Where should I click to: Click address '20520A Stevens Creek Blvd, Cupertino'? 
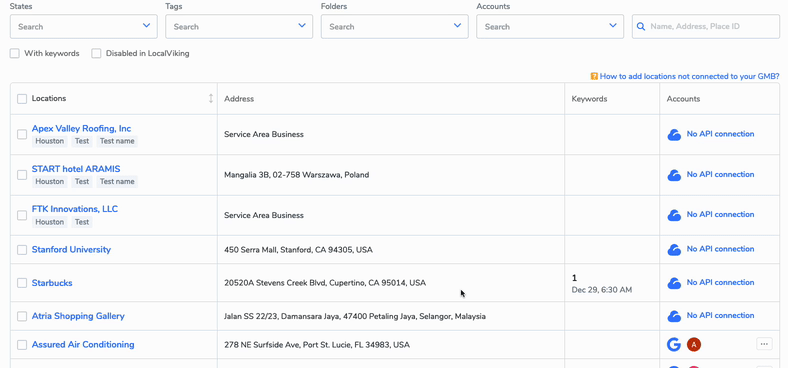coord(325,283)
